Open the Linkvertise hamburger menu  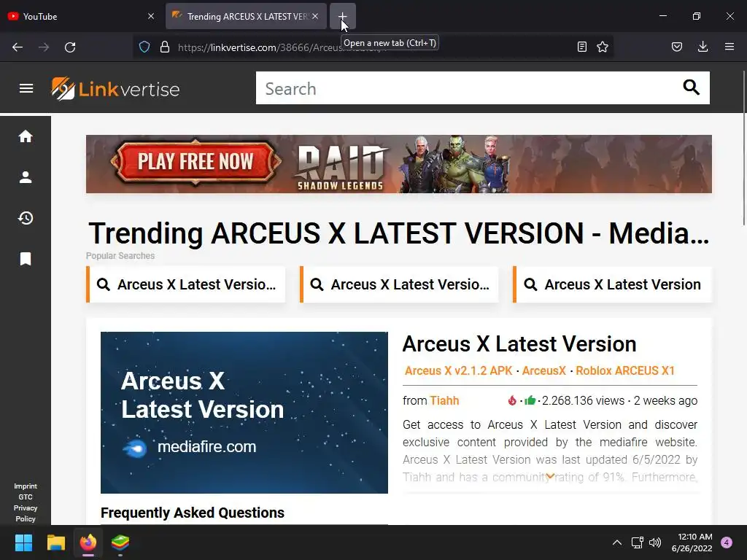[x=26, y=88]
